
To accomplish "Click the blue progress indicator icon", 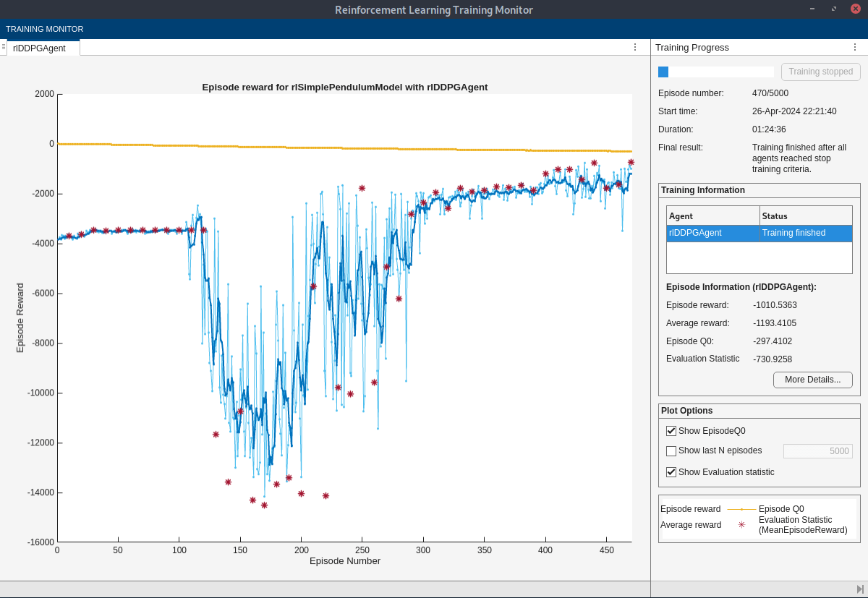I will 662,72.
